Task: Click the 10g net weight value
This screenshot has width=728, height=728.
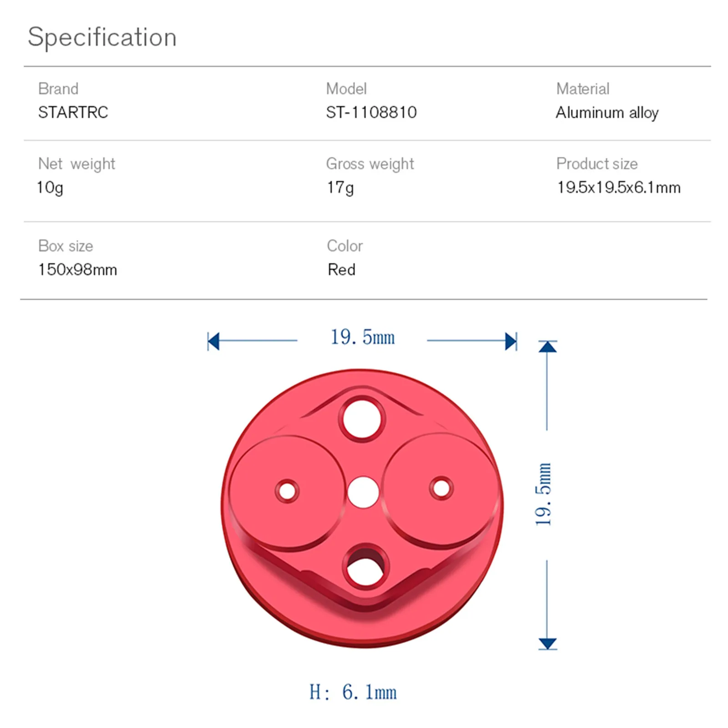Action: coord(50,187)
